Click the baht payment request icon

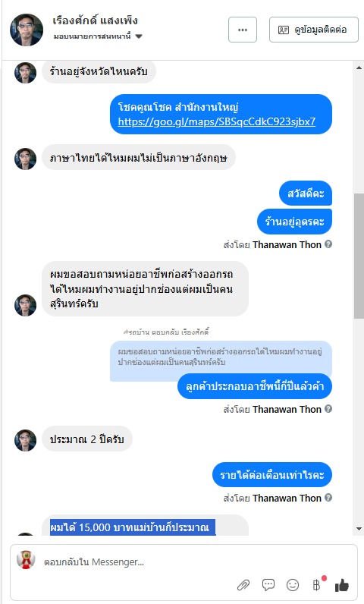[x=317, y=585]
